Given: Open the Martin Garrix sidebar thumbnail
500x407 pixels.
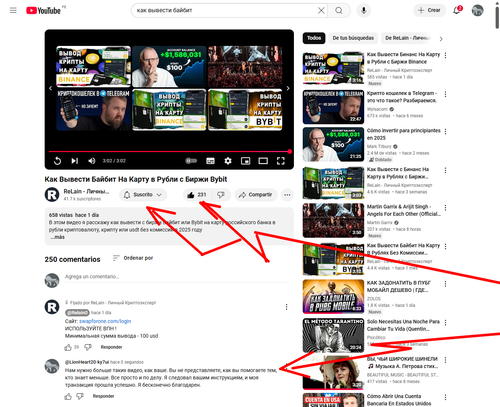Looking at the screenshot, I should click(333, 220).
